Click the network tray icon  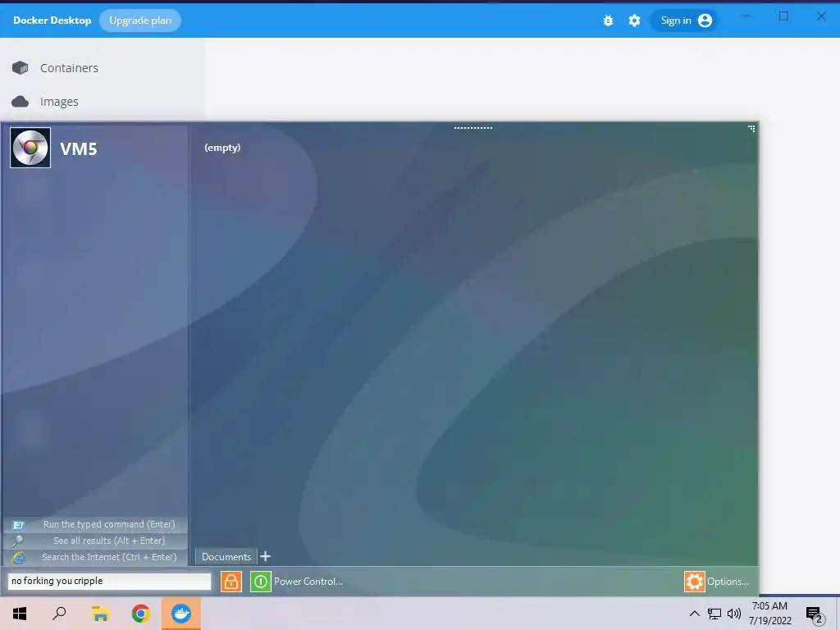714,614
